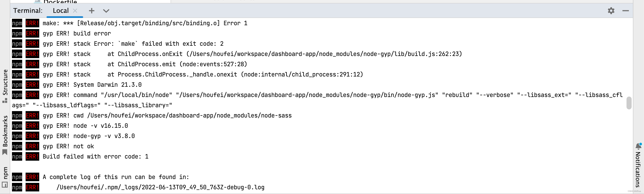Click the 'gyp ERR! not ok' line
The height and width of the screenshot is (194, 644).
(x=68, y=146)
